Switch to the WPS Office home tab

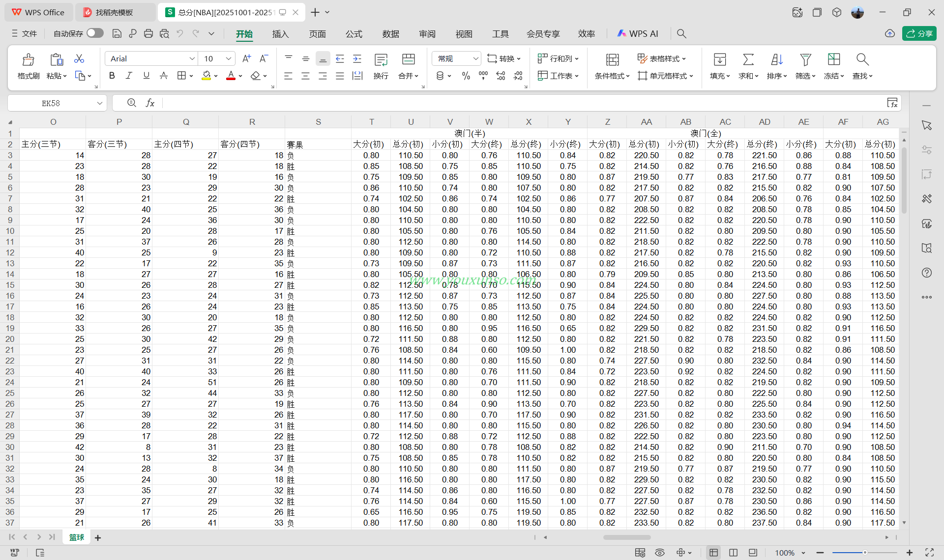pos(38,12)
